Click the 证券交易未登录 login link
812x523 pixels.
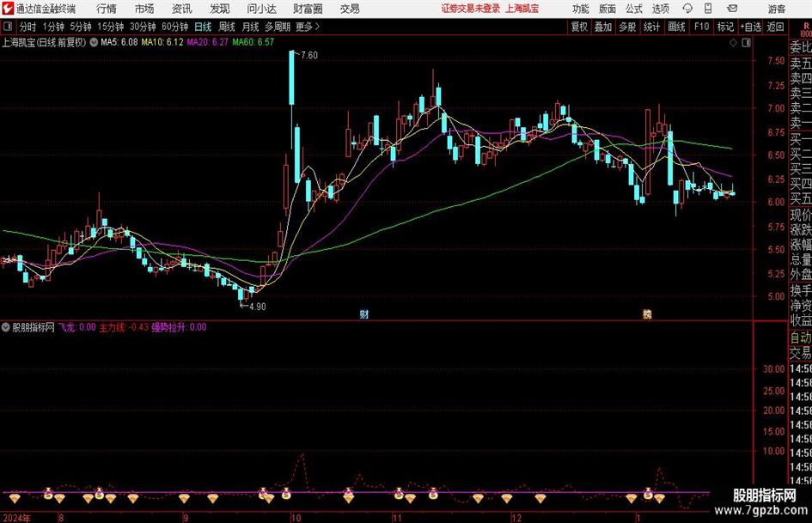pos(471,9)
